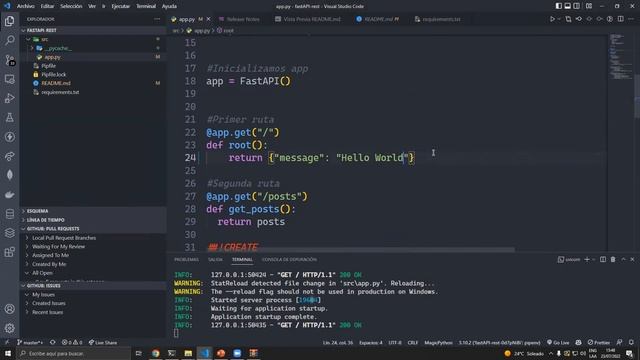The height and width of the screenshot is (360, 640).
Task: Open the database icon view in activity bar
Action: pos(9,214)
